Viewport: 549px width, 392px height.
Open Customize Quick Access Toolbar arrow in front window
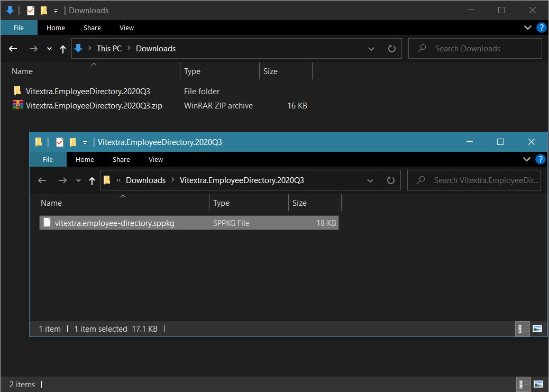[x=85, y=143]
